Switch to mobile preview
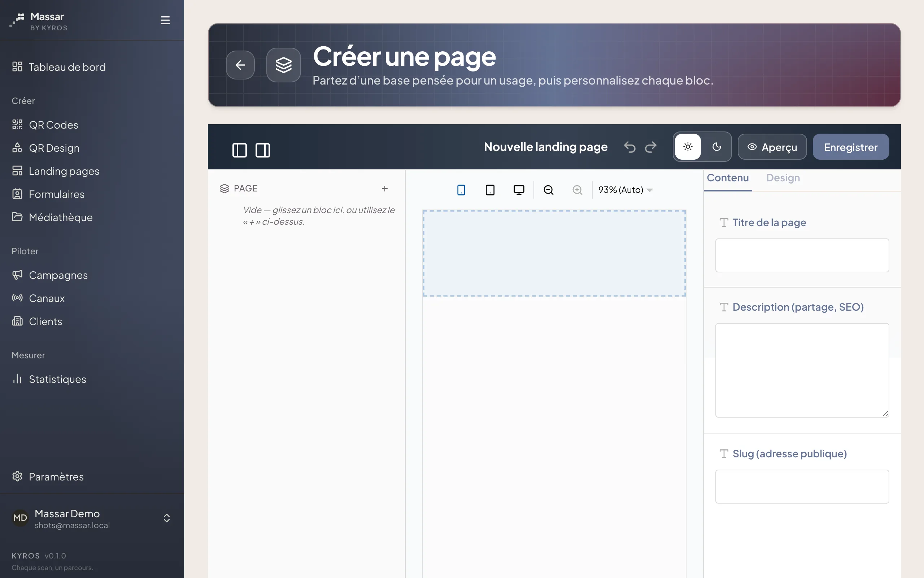 461,190
